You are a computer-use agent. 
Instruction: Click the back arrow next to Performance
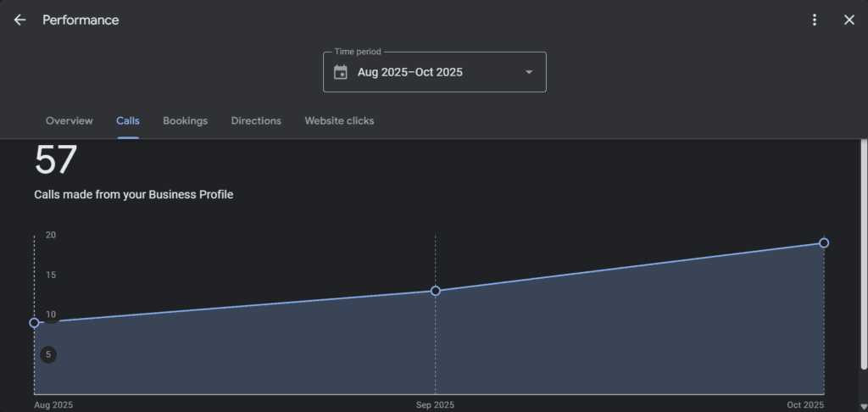(x=19, y=19)
